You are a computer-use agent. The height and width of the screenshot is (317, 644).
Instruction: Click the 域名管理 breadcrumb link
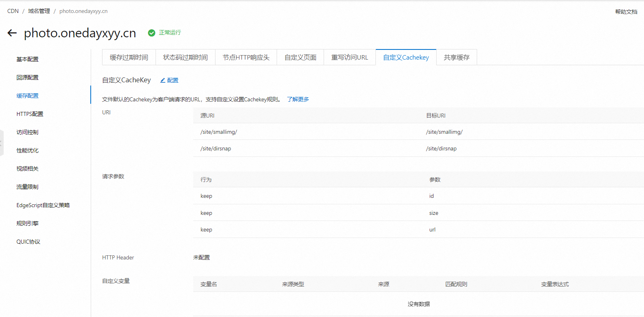(39, 11)
